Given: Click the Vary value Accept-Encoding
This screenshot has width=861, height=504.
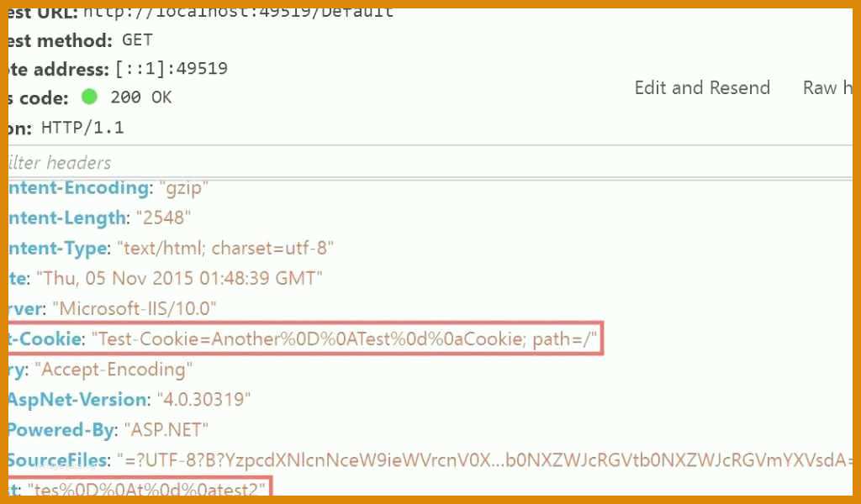Looking at the screenshot, I should (114, 369).
